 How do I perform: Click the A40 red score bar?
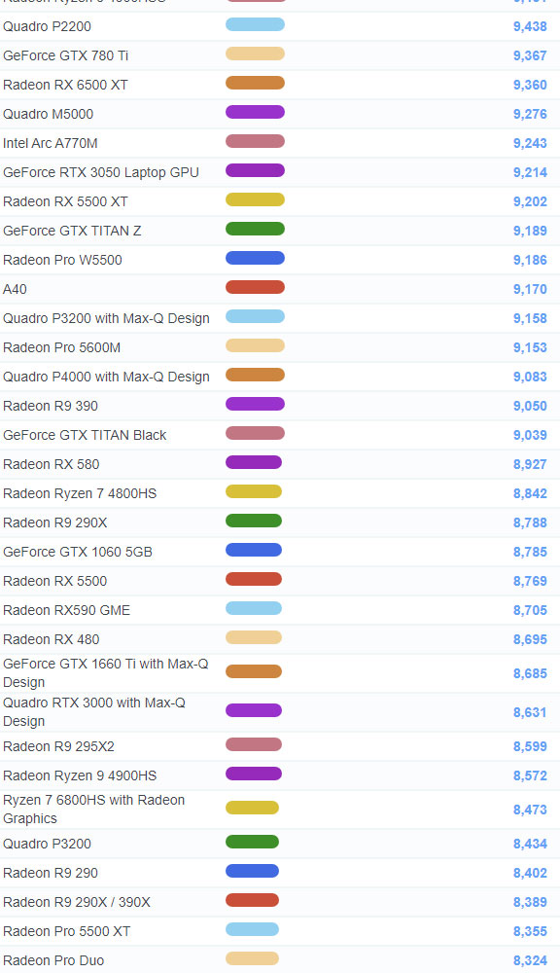coord(255,287)
